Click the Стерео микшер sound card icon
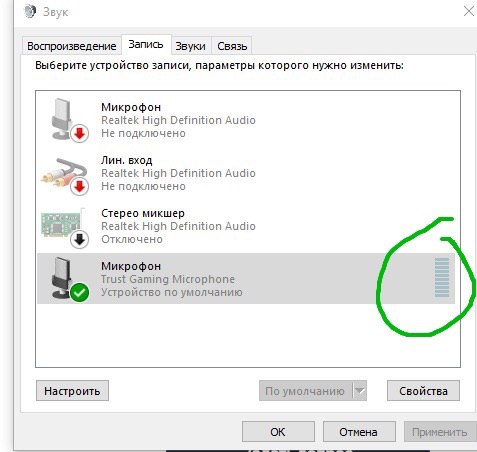Image resolution: width=477 pixels, height=452 pixels. (64, 228)
